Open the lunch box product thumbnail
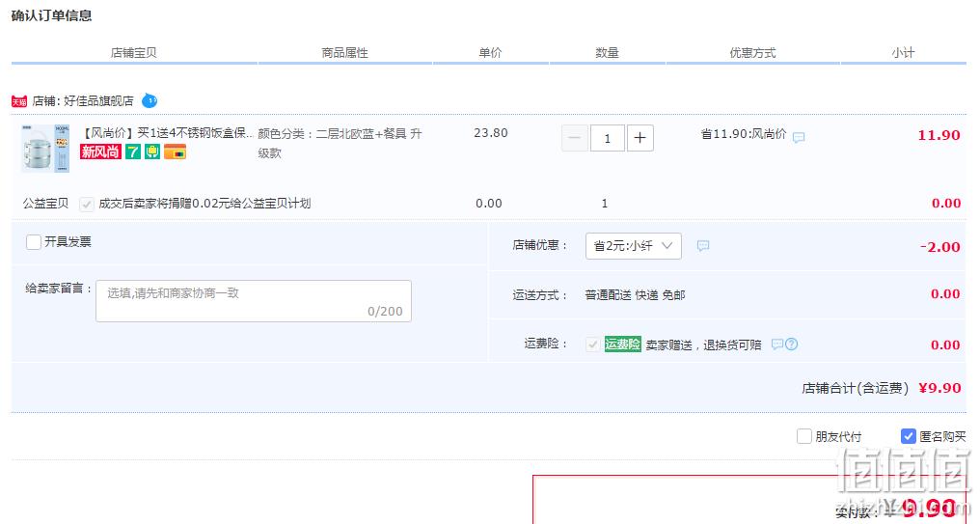This screenshot has height=524, width=980. pos(45,149)
